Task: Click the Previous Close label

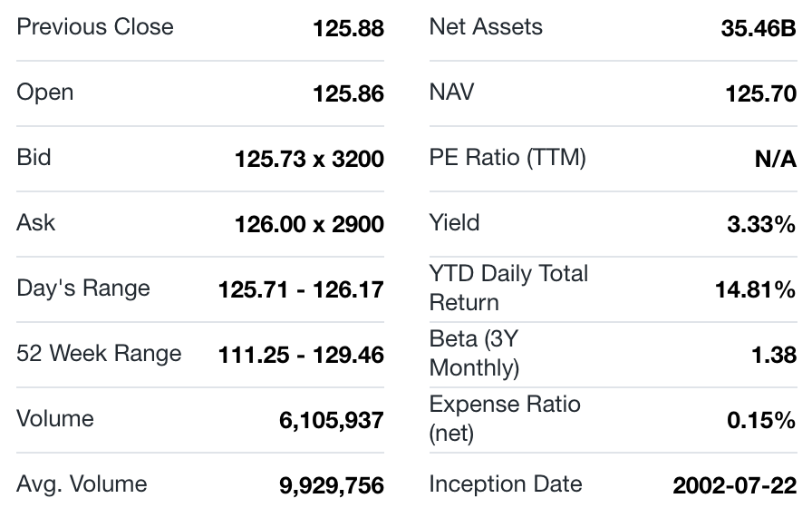Action: pos(95,26)
